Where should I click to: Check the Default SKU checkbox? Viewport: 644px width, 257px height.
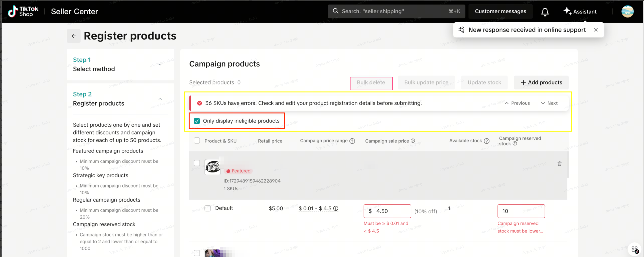[207, 208]
